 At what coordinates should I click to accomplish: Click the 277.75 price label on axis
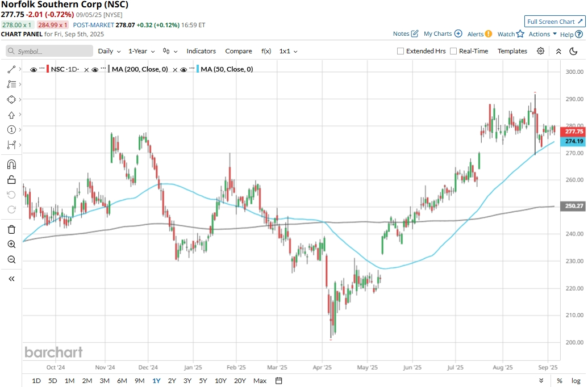(x=573, y=132)
